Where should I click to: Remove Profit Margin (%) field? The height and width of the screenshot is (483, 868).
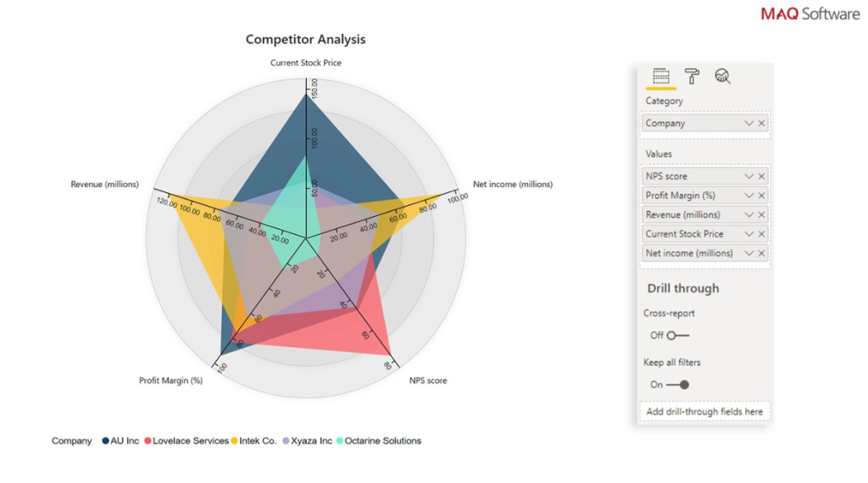[x=761, y=196]
